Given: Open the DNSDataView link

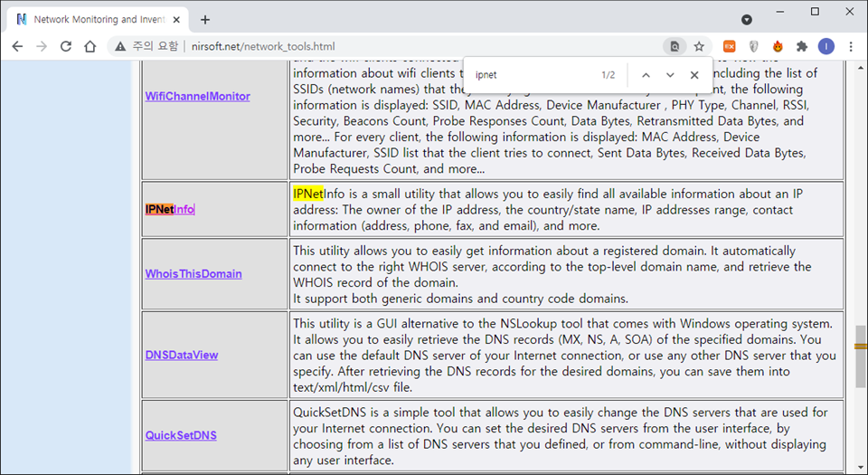Looking at the screenshot, I should [182, 356].
